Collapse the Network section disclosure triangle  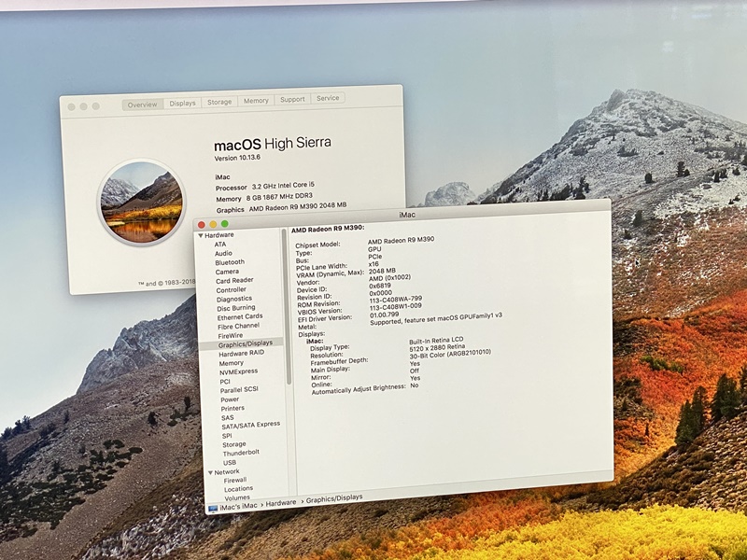(210, 473)
